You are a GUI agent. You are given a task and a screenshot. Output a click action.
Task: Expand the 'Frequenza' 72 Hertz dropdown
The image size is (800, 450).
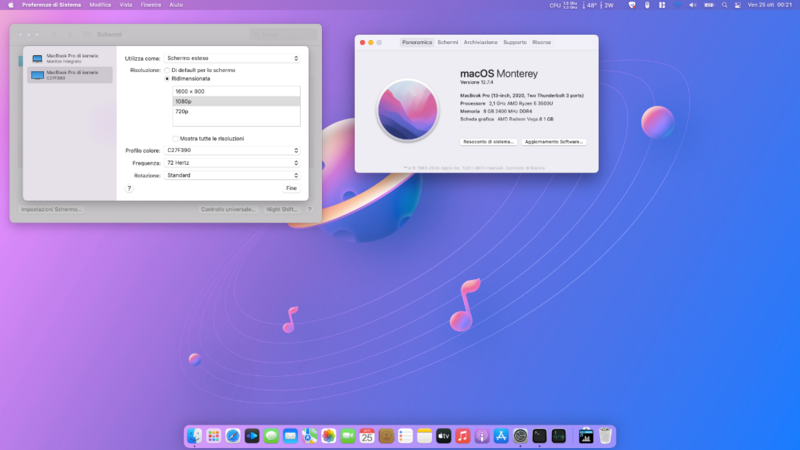pyautogui.click(x=232, y=162)
